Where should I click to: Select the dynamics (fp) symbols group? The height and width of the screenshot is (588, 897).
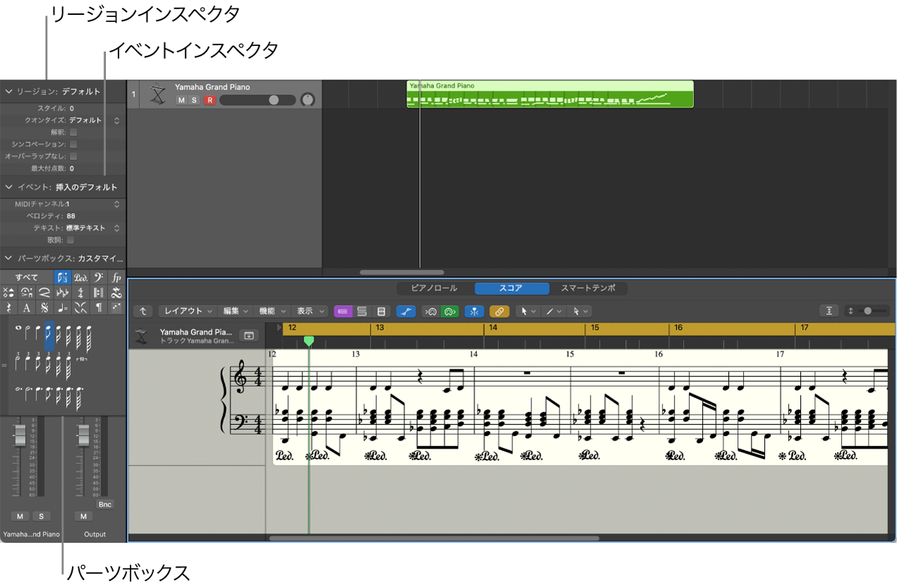pos(116,277)
